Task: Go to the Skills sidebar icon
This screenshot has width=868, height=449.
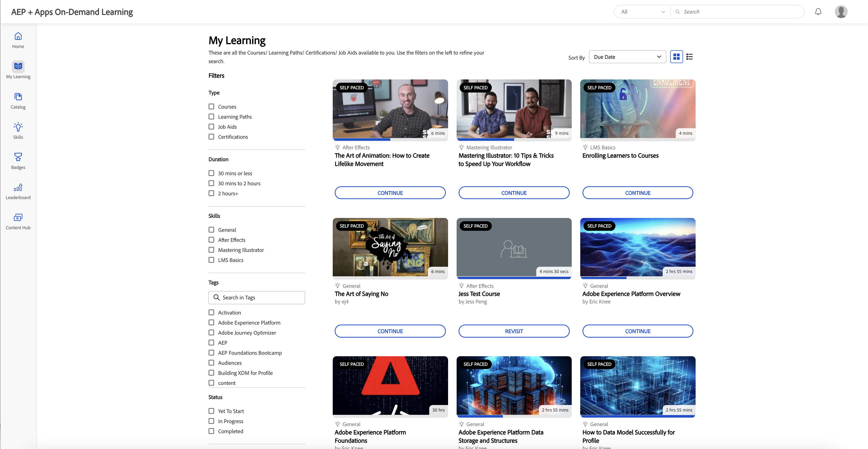Action: point(18,127)
